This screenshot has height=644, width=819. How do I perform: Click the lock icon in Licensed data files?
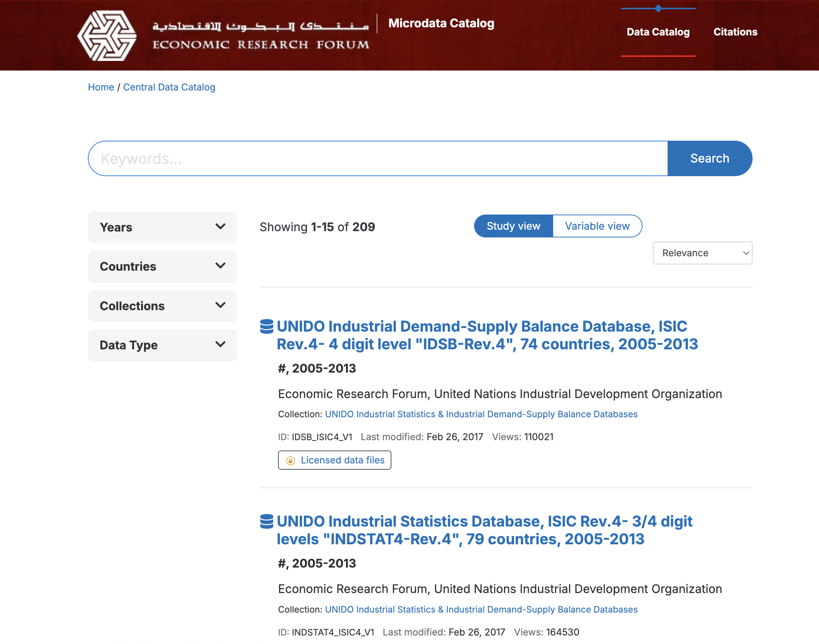coord(290,460)
